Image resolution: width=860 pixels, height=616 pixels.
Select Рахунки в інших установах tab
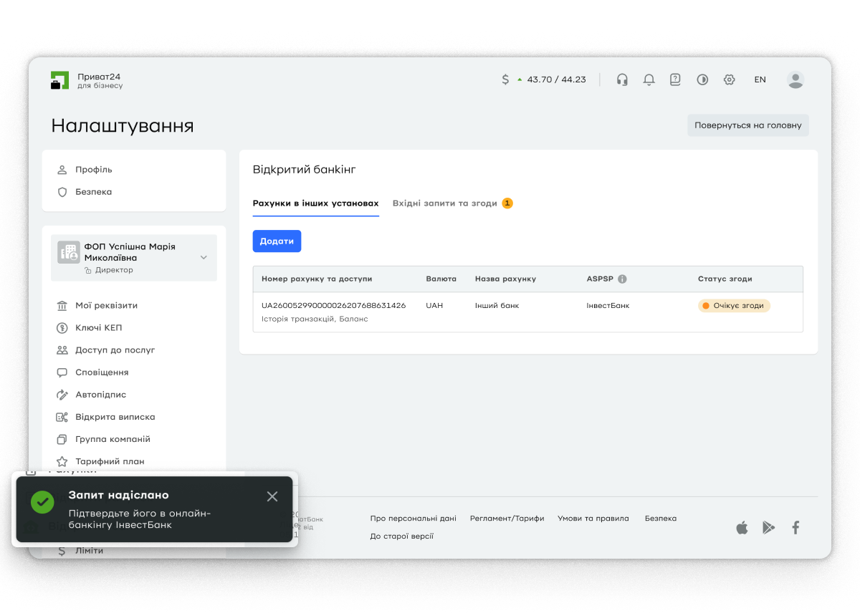pos(315,203)
